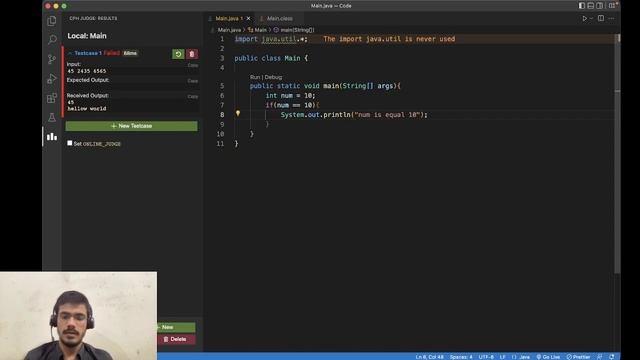Click 'The import java.util is never used' warning
This screenshot has width=640, height=360.
tap(389, 39)
